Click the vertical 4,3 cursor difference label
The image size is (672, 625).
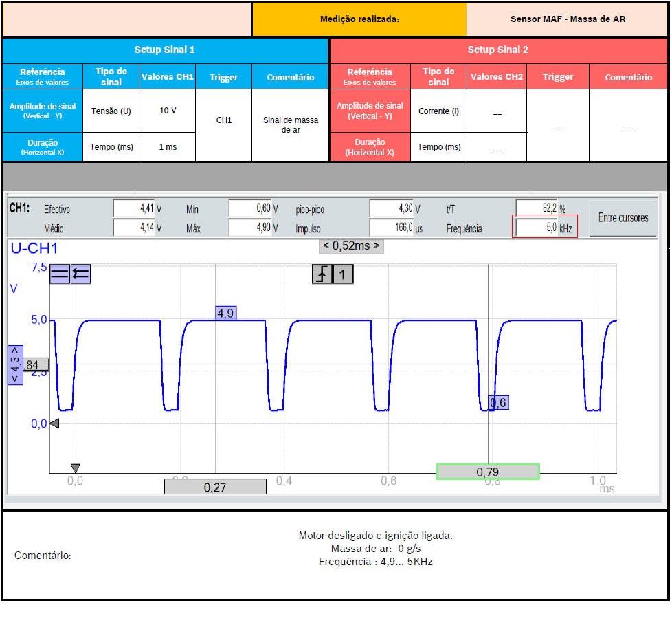pos(15,364)
